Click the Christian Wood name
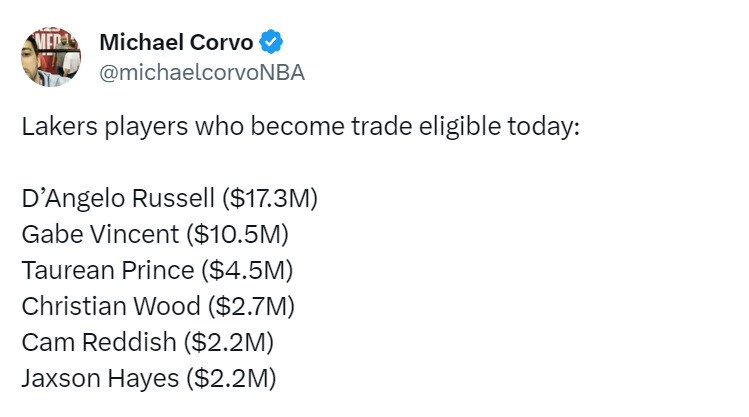Screen dimensions: 749x417 (x=111, y=306)
